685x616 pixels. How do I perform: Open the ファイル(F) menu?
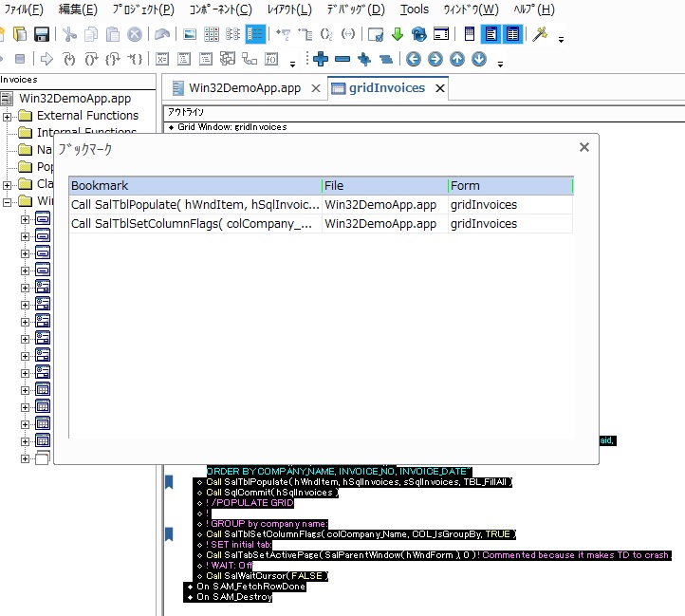(24, 9)
